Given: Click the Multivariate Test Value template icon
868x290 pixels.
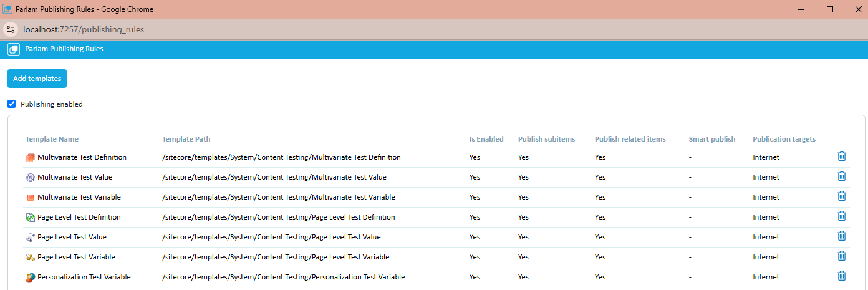Looking at the screenshot, I should pos(30,177).
